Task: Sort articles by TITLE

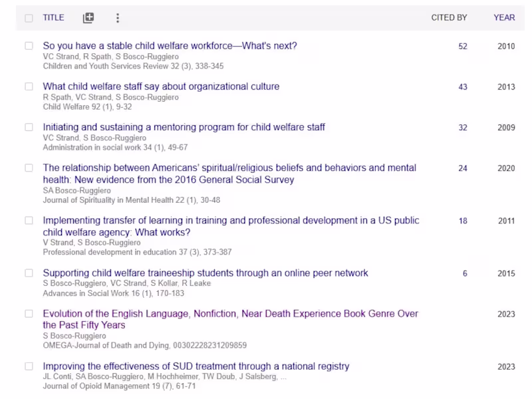Action: (x=53, y=18)
